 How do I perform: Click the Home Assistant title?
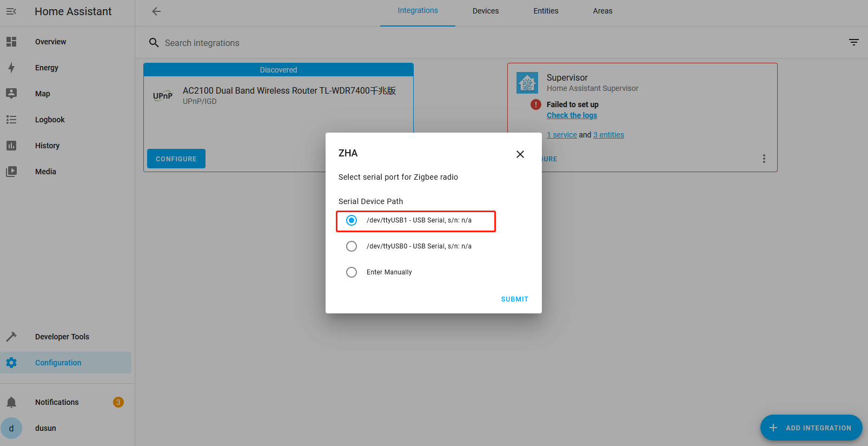73,11
